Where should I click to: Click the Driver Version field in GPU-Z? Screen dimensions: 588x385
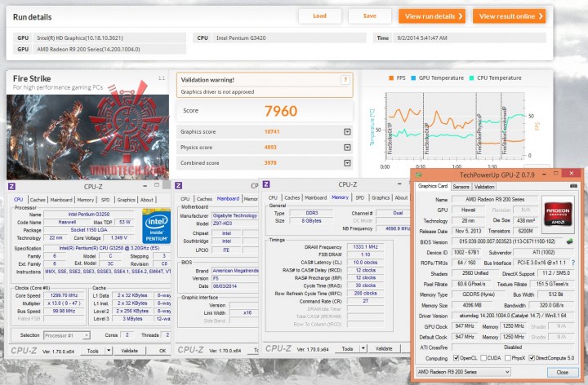(513, 316)
